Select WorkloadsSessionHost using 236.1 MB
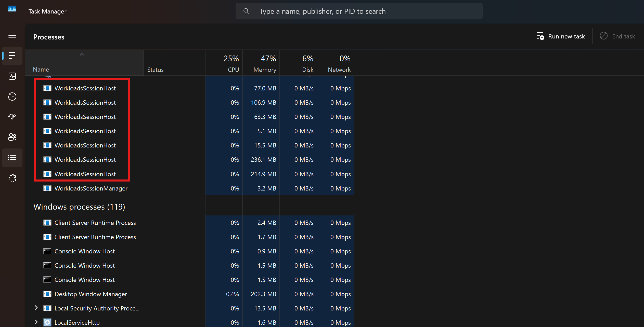This screenshot has width=644, height=327. coord(190,160)
